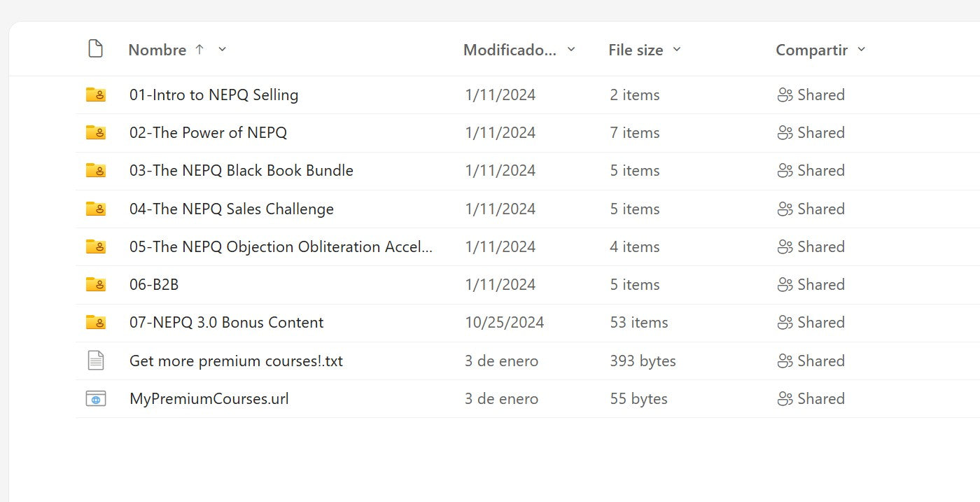Click the 53 items size value
The width and height of the screenshot is (980, 502).
639,322
